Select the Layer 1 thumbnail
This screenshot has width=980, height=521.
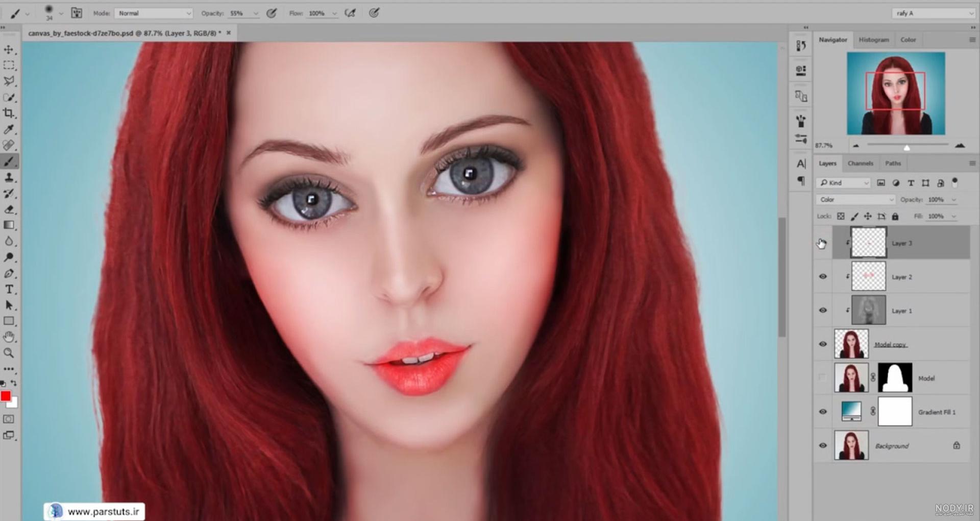click(868, 310)
